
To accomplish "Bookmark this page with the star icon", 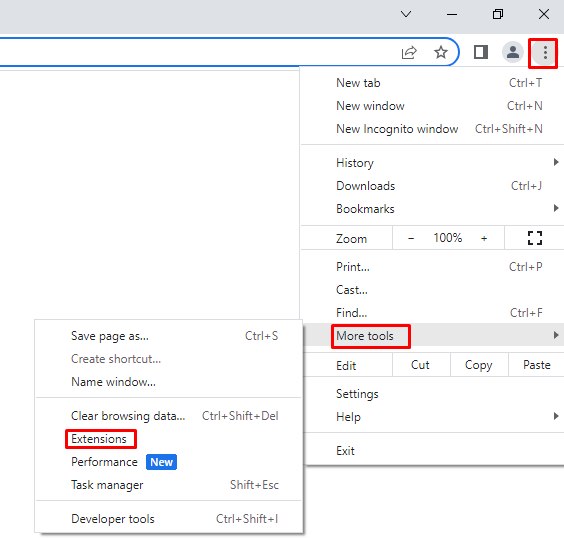I will pyautogui.click(x=441, y=52).
